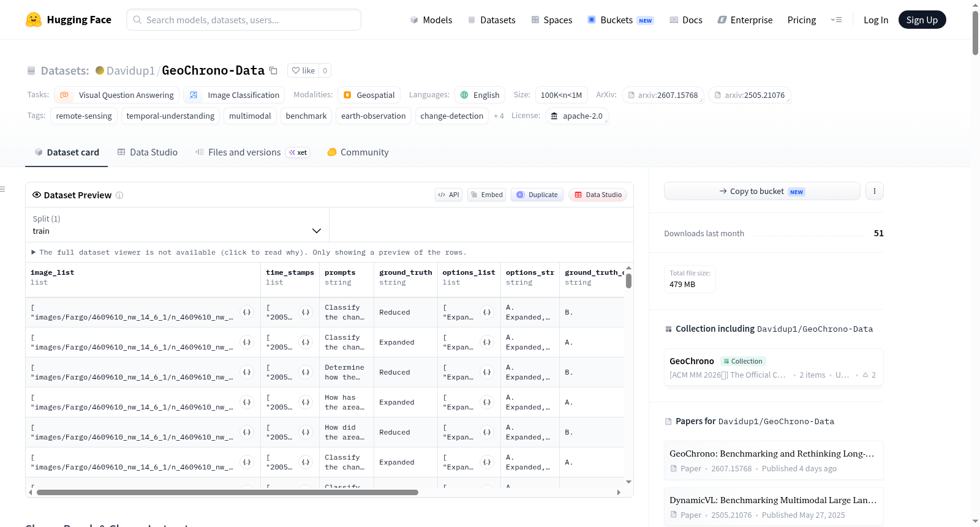Screen dimensions: 980x527
Task: Expand the full dataset viewer not available notice
Action: tap(249, 252)
